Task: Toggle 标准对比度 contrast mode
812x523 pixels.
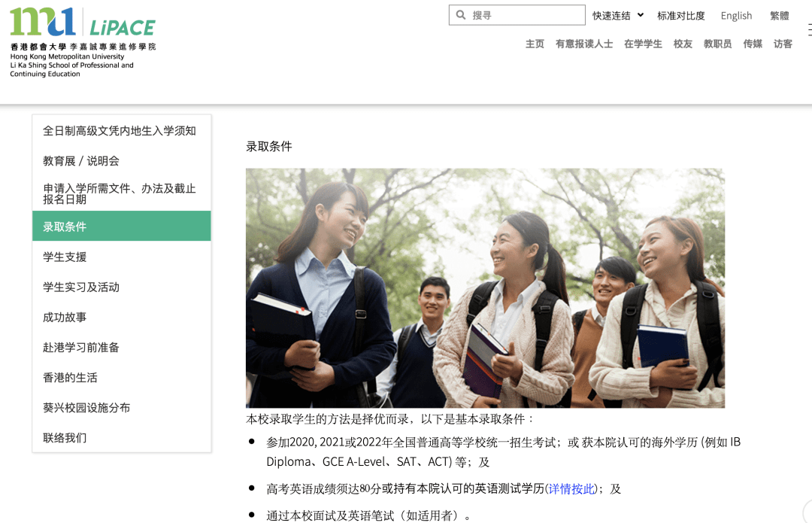Action: (681, 16)
